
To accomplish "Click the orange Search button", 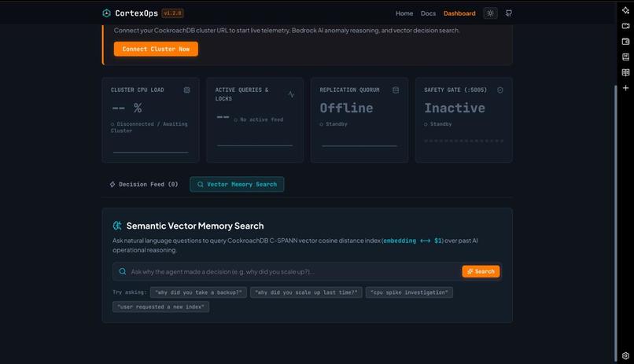I will click(481, 271).
